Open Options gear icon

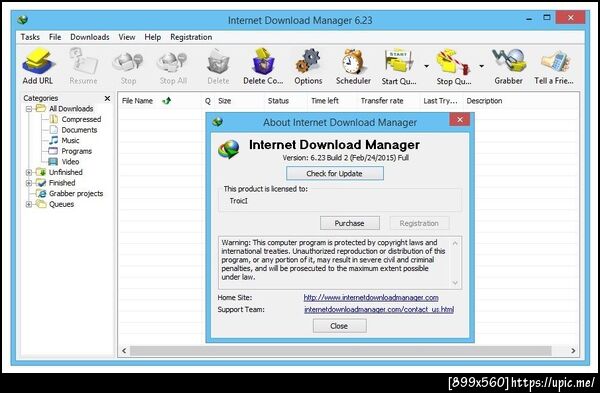click(x=308, y=61)
